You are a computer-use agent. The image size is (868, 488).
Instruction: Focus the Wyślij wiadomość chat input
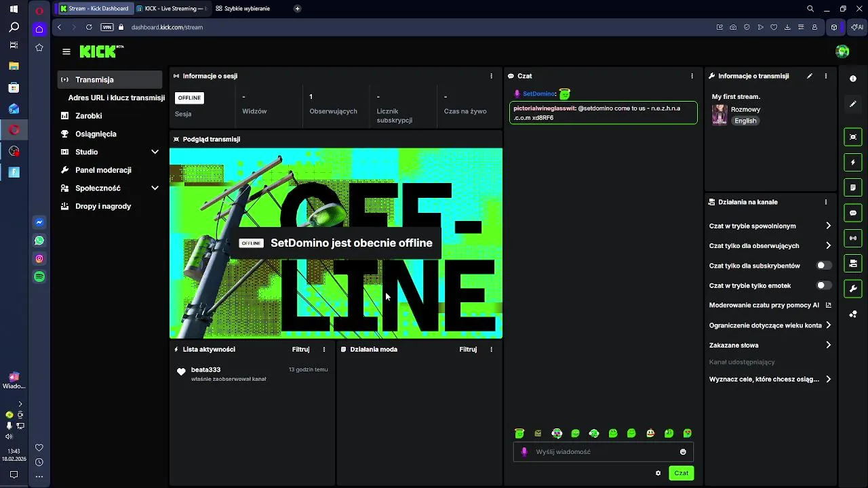click(604, 452)
